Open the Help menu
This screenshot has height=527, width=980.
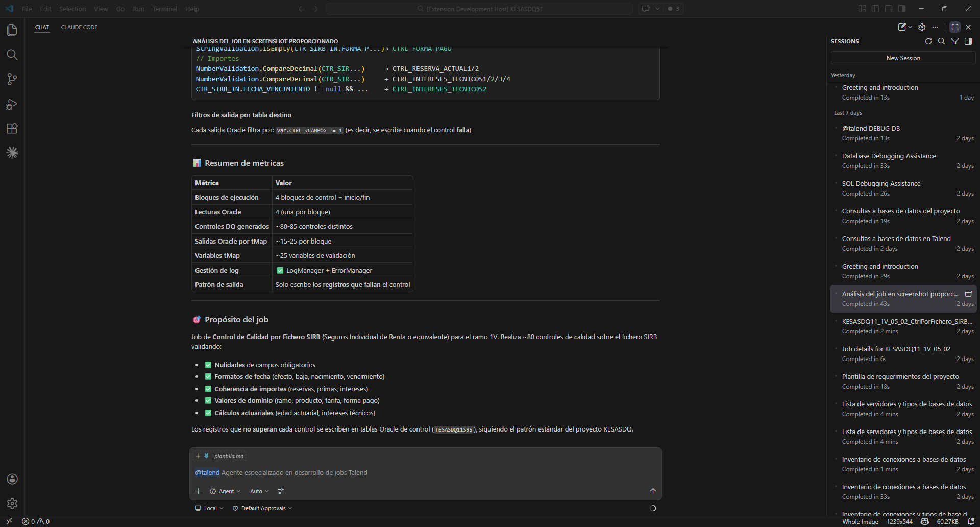192,9
